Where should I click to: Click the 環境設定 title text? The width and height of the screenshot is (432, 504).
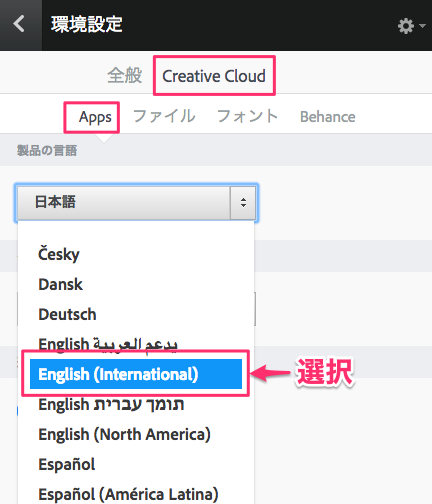click(x=87, y=24)
